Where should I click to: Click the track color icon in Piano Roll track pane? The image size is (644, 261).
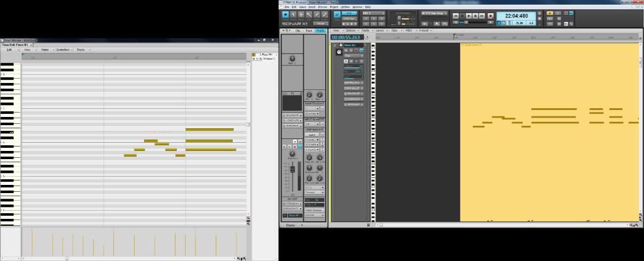coord(254,55)
